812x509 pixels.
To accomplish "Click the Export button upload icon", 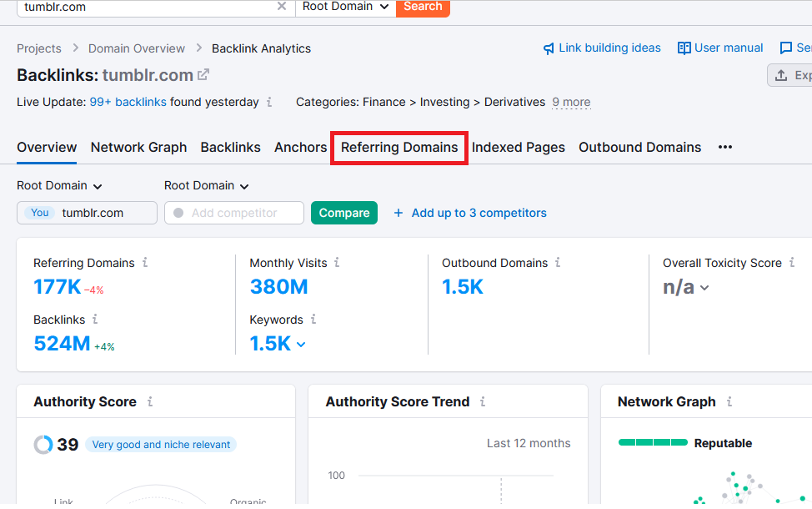I will (781, 76).
